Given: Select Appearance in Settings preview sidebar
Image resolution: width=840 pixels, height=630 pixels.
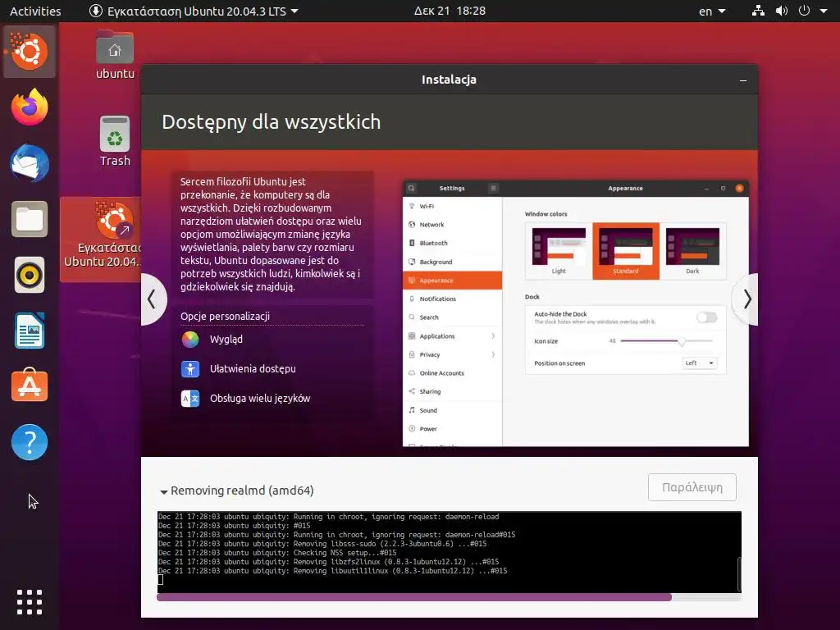Looking at the screenshot, I should 452,281.
